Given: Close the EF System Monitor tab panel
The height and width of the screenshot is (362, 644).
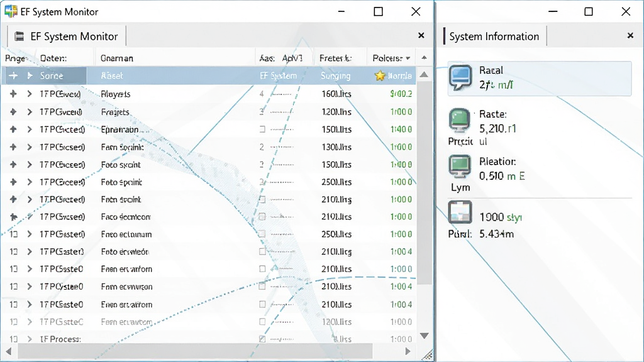Looking at the screenshot, I should pos(421,35).
